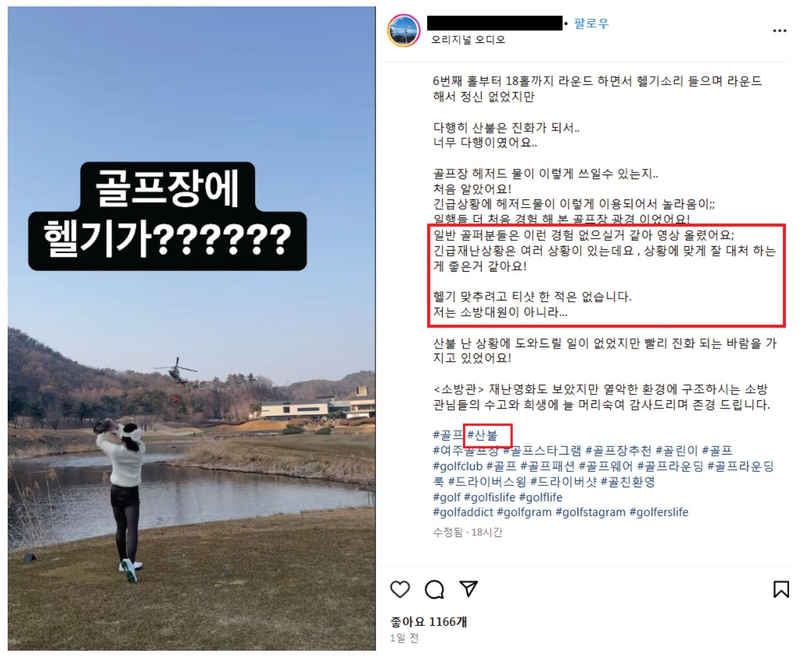Open the #골프스타그램 hashtag
This screenshot has height=672, width=802.
(x=542, y=451)
